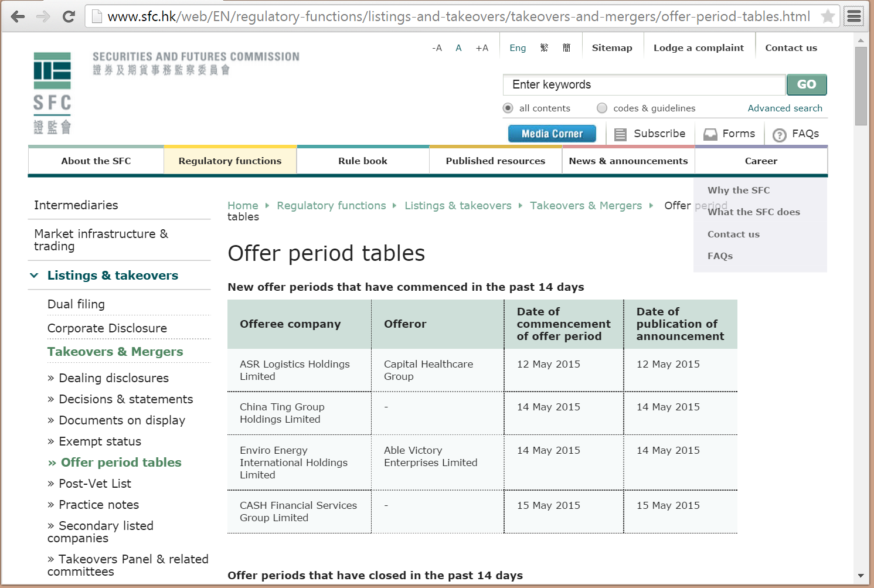This screenshot has height=588, width=874.
Task: Open Takeovers Panel & related committees link
Action: (128, 565)
